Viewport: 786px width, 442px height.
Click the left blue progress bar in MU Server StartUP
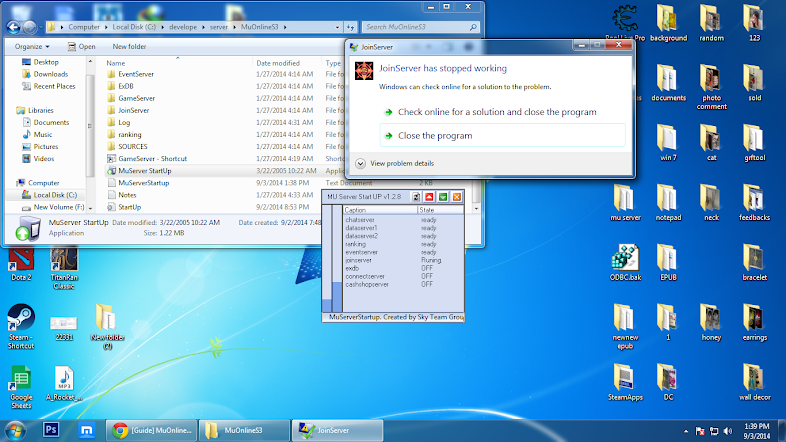pos(327,259)
